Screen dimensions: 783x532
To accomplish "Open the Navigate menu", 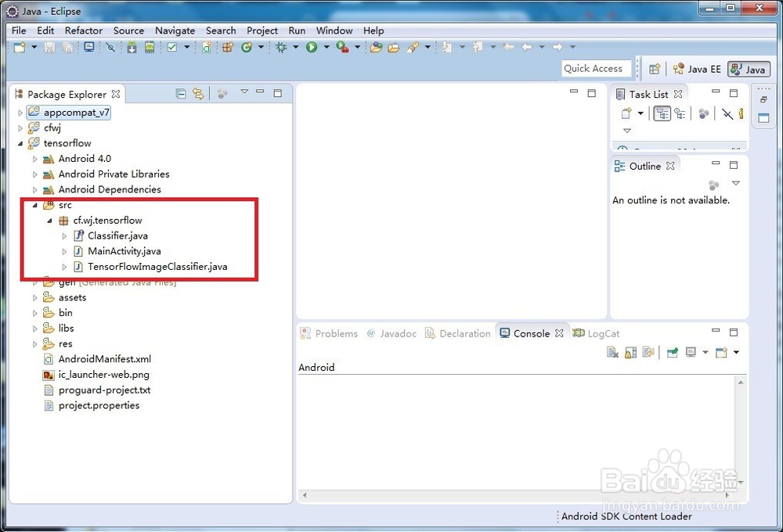I will point(175,31).
